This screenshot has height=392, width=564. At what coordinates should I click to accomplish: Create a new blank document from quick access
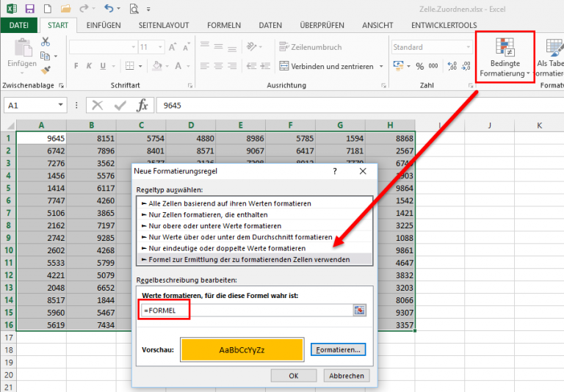point(47,9)
